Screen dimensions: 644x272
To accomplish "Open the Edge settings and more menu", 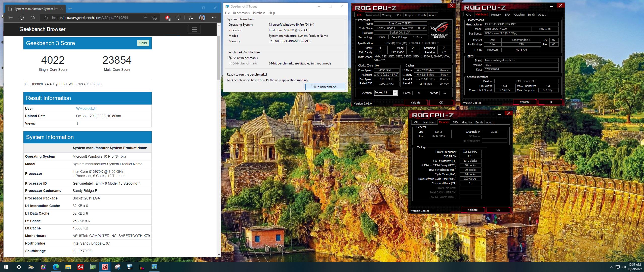I will [x=214, y=18].
